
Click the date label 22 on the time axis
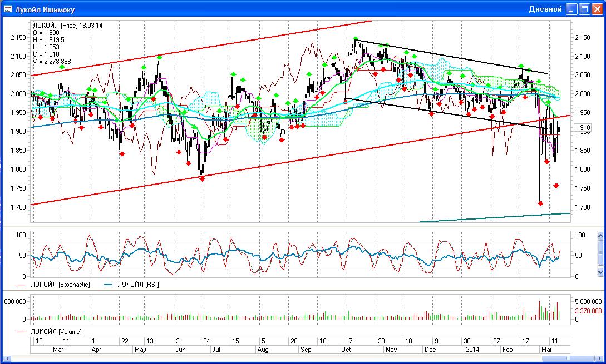(125, 341)
